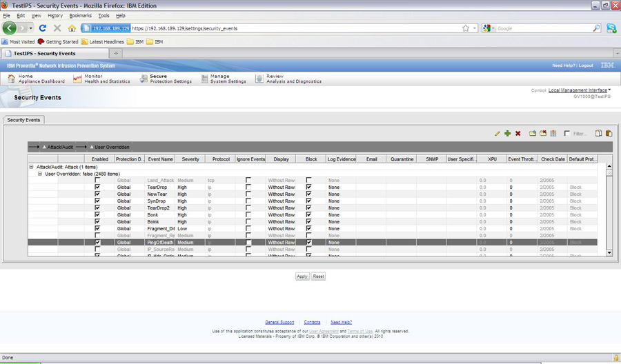Viewport: 621px width, 364px height.
Task: Open the Bookmarks menu
Action: 81,15
